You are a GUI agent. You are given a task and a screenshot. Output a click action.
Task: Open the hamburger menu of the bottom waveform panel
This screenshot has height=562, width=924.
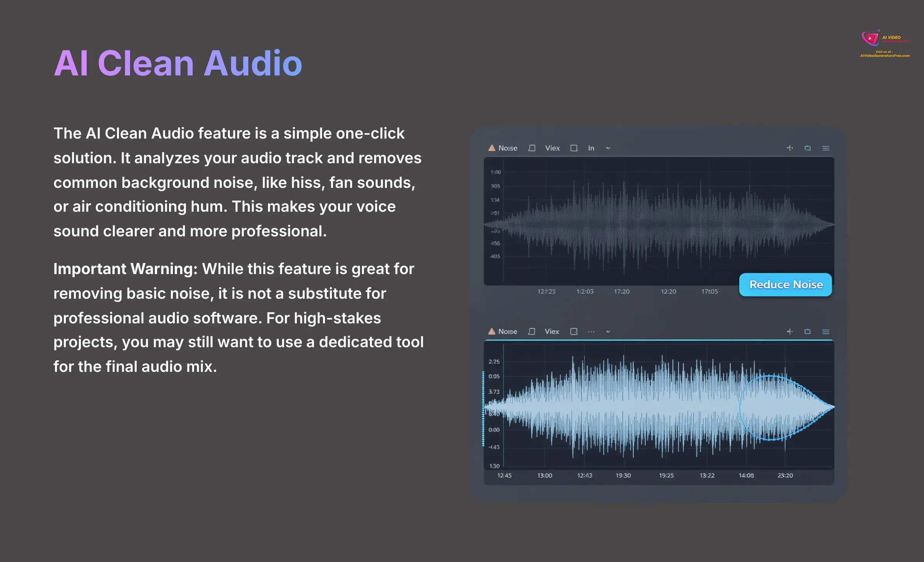click(826, 331)
